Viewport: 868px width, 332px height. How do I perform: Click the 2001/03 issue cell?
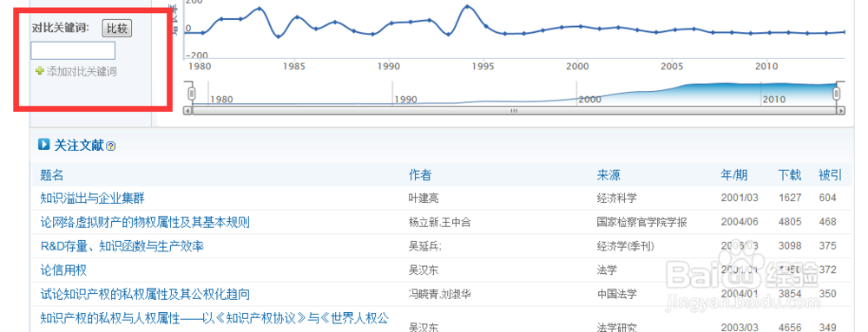[740, 199]
